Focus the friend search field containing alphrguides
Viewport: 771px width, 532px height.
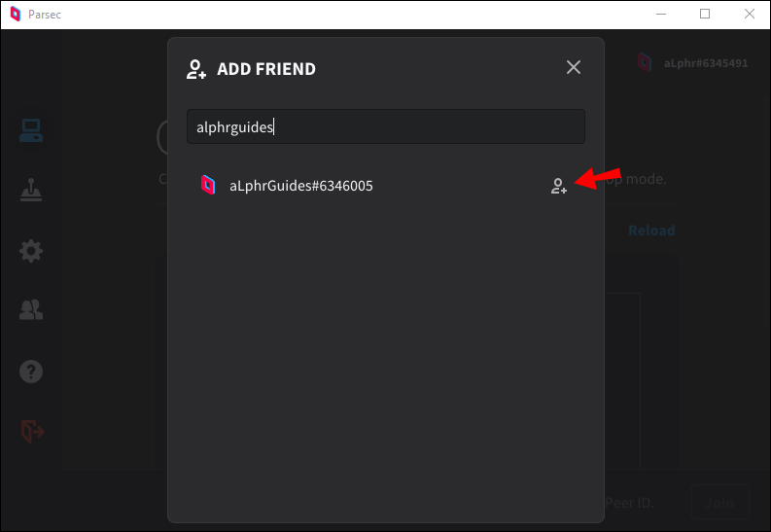tap(385, 126)
